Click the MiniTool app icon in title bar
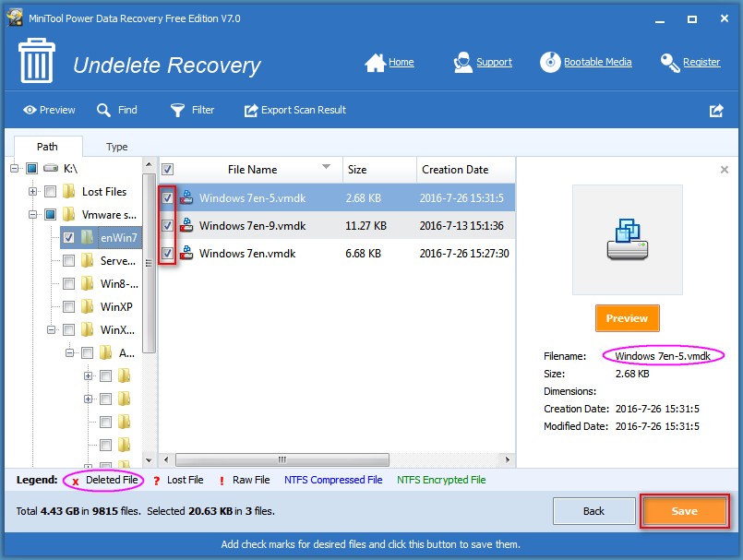 click(x=14, y=18)
